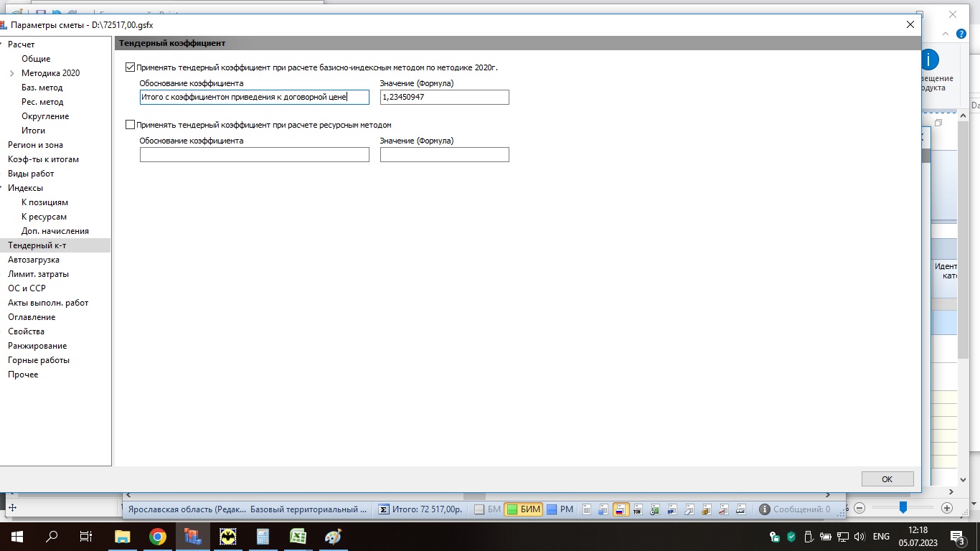Image resolution: width=980 pixels, height=551 pixels.
Task: Select Ранжирование in sidebar
Action: click(x=37, y=346)
